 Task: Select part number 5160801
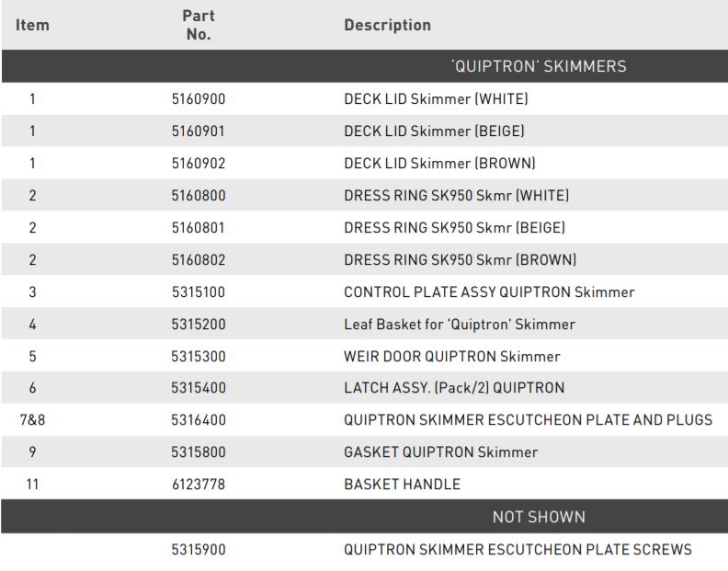[x=199, y=228]
